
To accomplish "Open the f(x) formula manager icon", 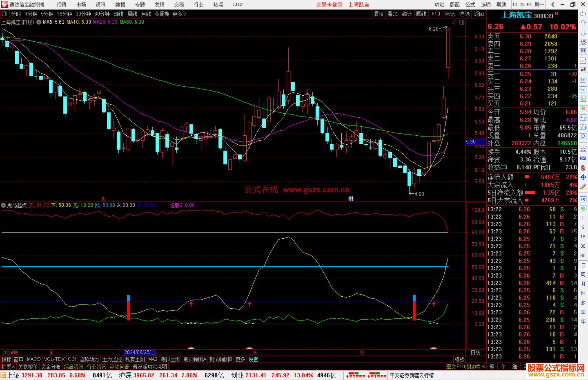I will click(583, 127).
